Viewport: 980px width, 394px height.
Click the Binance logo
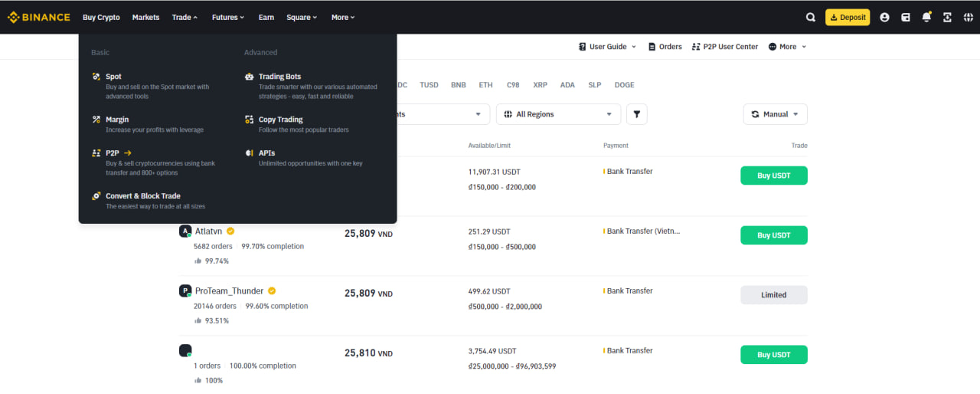[39, 17]
